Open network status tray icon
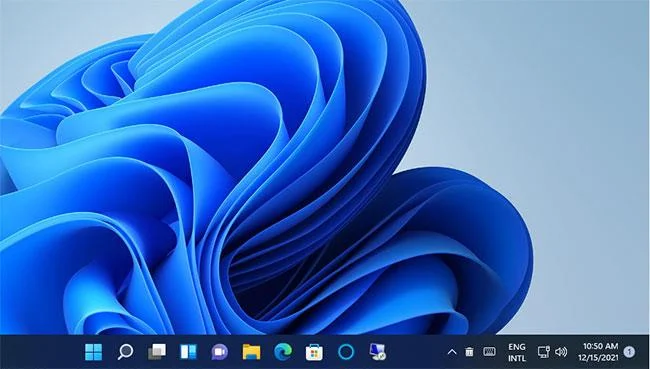The width and height of the screenshot is (650, 369). click(543, 352)
